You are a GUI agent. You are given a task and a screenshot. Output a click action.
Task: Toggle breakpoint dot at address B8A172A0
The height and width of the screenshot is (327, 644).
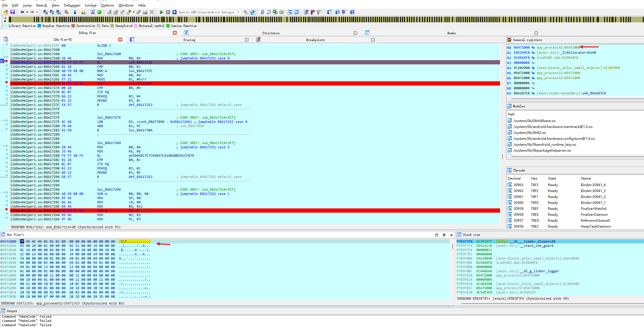6,209
